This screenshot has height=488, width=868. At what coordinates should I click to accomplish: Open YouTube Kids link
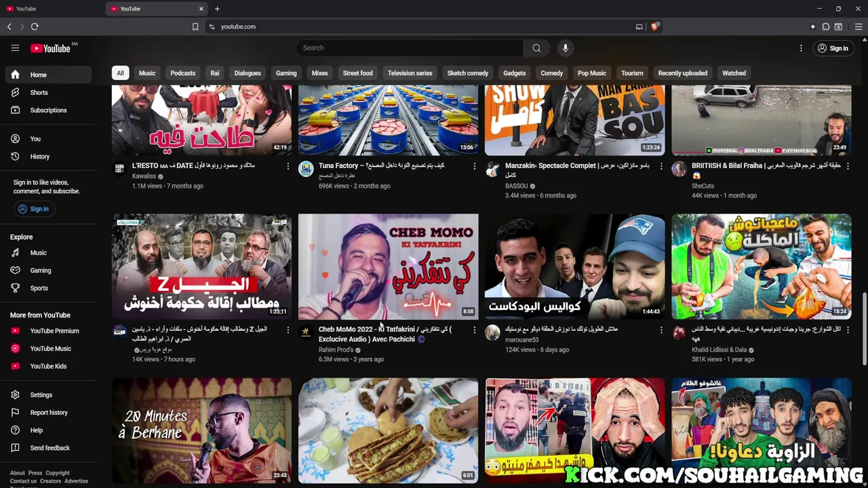tap(48, 366)
